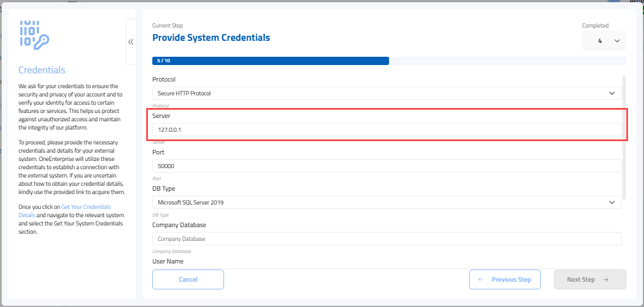Screen dimensions: 644x307
Task: Click the Provide System Credentials heading
Action: [x=211, y=38]
